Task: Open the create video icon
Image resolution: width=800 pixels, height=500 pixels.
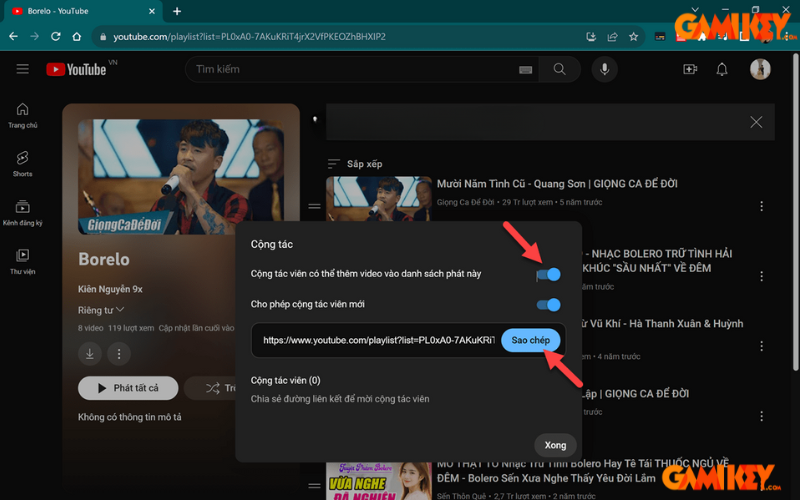Action: click(690, 69)
